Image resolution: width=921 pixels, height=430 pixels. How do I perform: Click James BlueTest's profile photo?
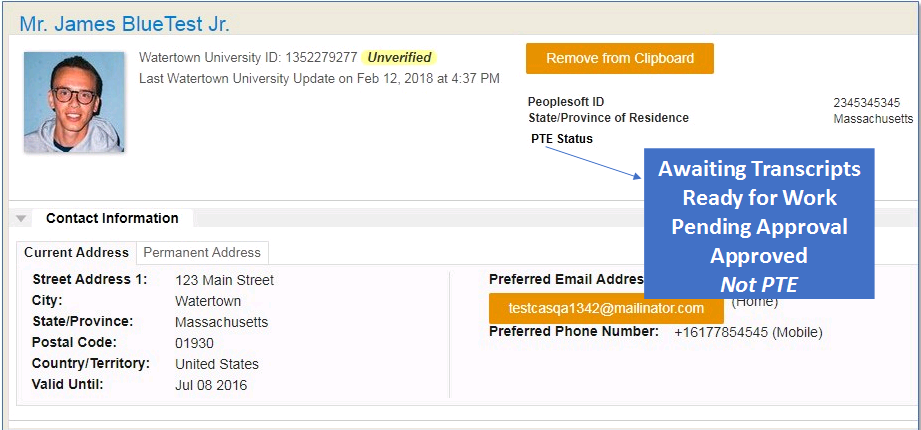coord(74,102)
